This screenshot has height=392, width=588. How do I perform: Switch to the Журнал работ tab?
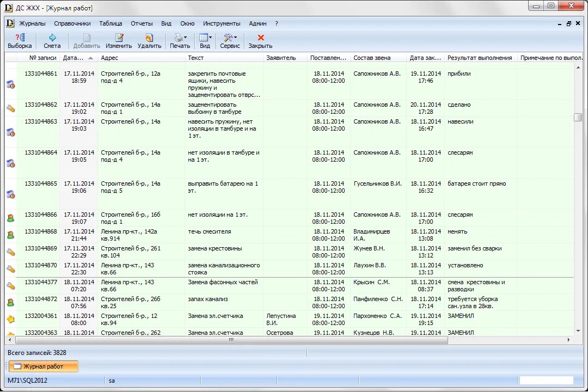43,366
